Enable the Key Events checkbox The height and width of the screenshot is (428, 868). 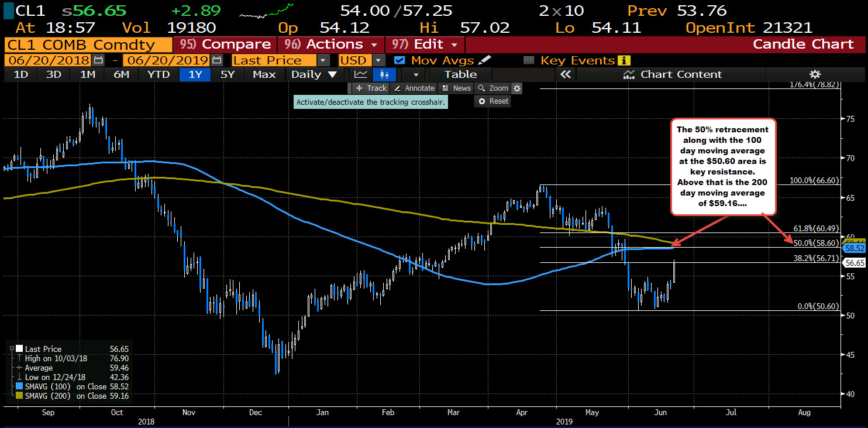coord(529,60)
